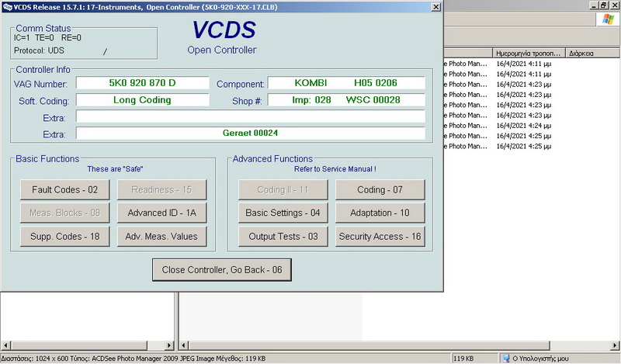
Task: Click left arrow of left pane scrollbar
Action: [5, 345]
